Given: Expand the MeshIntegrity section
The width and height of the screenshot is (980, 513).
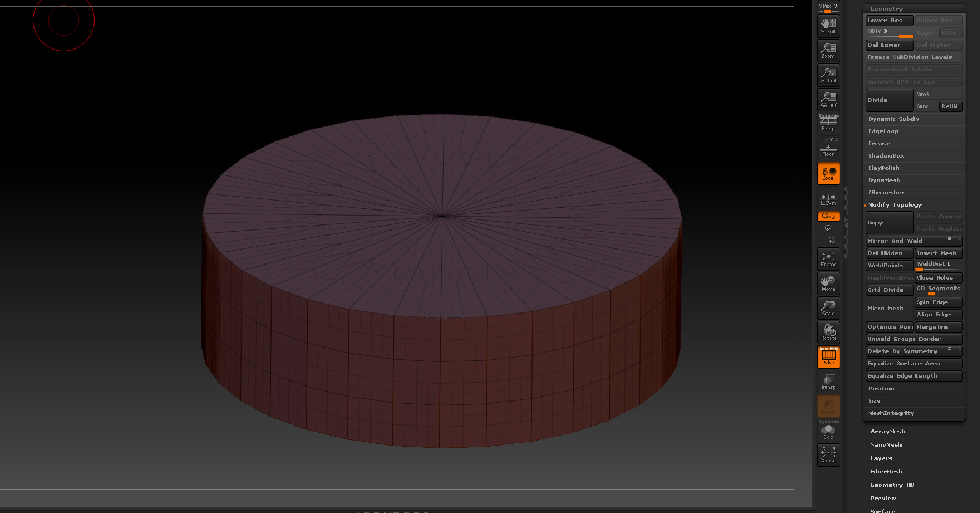Looking at the screenshot, I should pos(890,413).
